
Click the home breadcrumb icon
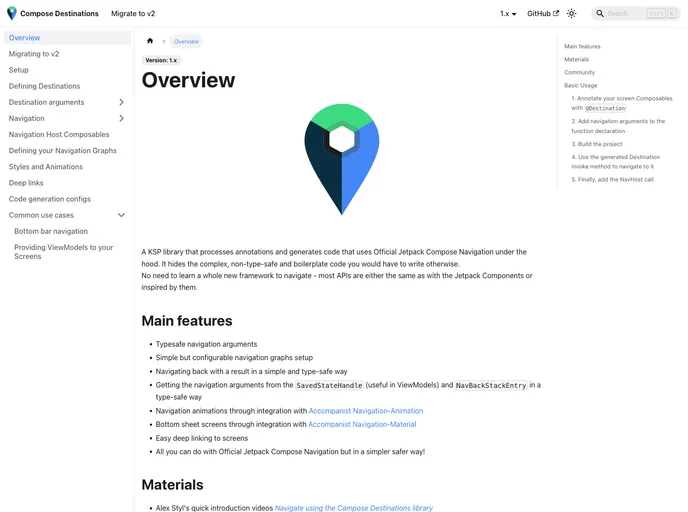[x=150, y=41]
